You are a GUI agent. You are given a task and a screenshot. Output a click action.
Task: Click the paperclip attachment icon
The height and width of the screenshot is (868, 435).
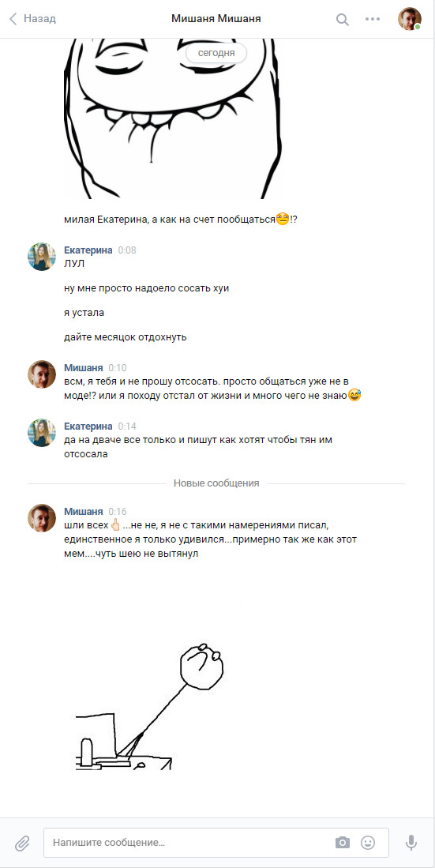point(22,843)
